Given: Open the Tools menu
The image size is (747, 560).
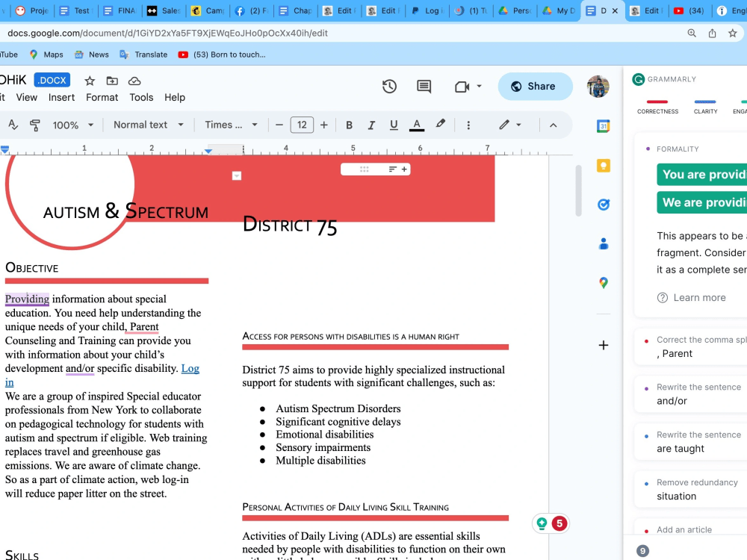Looking at the screenshot, I should click(141, 97).
